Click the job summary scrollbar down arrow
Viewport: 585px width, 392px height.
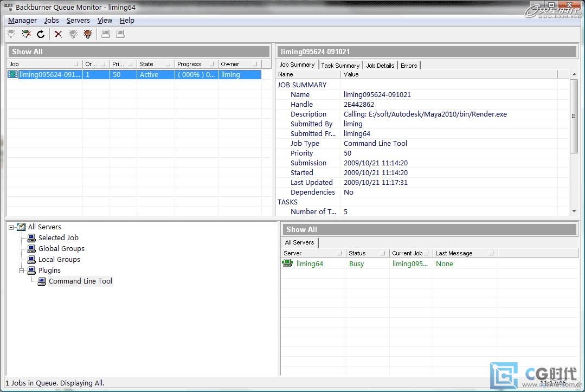(x=574, y=211)
